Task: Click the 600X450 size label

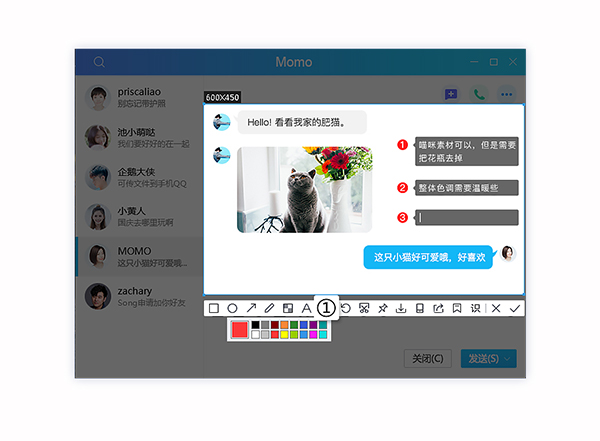Action: pyautogui.click(x=222, y=97)
